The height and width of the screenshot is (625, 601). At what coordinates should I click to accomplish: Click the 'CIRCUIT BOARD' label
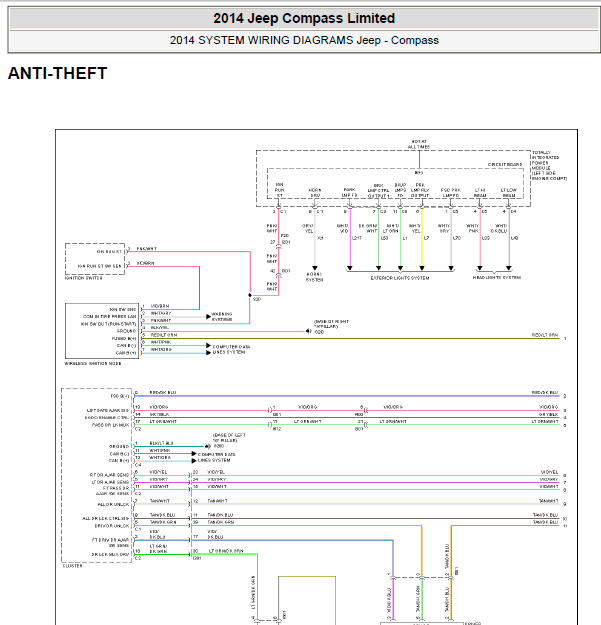(505, 164)
